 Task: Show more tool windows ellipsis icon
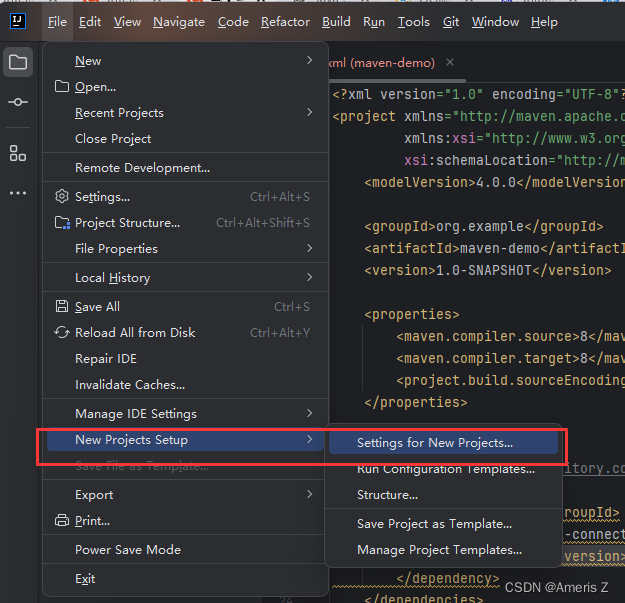click(x=18, y=193)
